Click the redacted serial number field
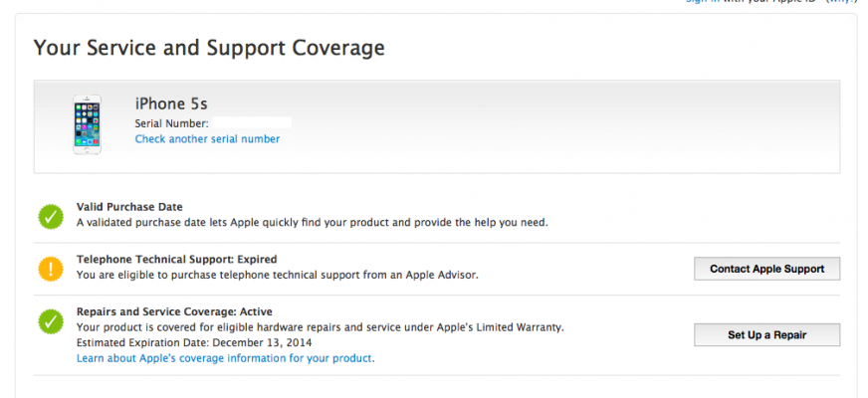868x398 pixels. pyautogui.click(x=252, y=123)
